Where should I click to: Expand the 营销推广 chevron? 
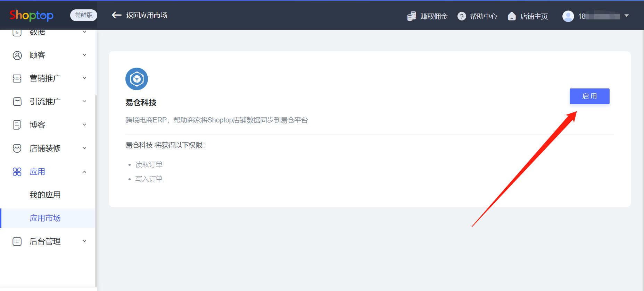coord(84,78)
